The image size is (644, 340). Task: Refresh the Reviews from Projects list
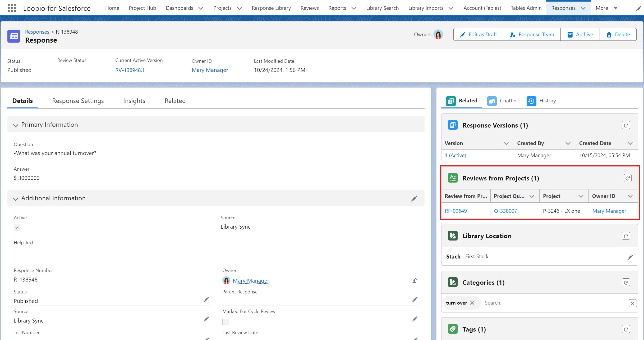pyautogui.click(x=627, y=178)
